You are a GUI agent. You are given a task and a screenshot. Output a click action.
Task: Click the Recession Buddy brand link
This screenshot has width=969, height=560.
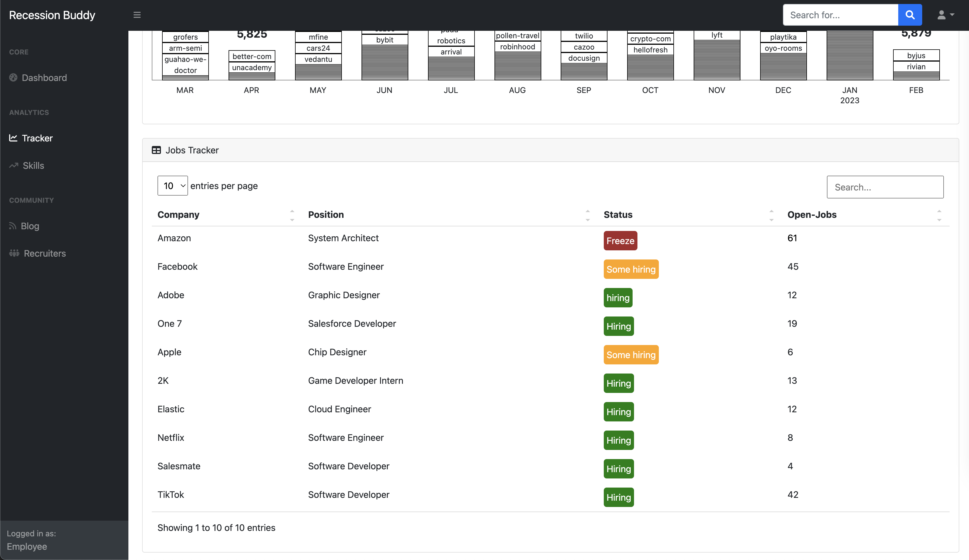[52, 15]
